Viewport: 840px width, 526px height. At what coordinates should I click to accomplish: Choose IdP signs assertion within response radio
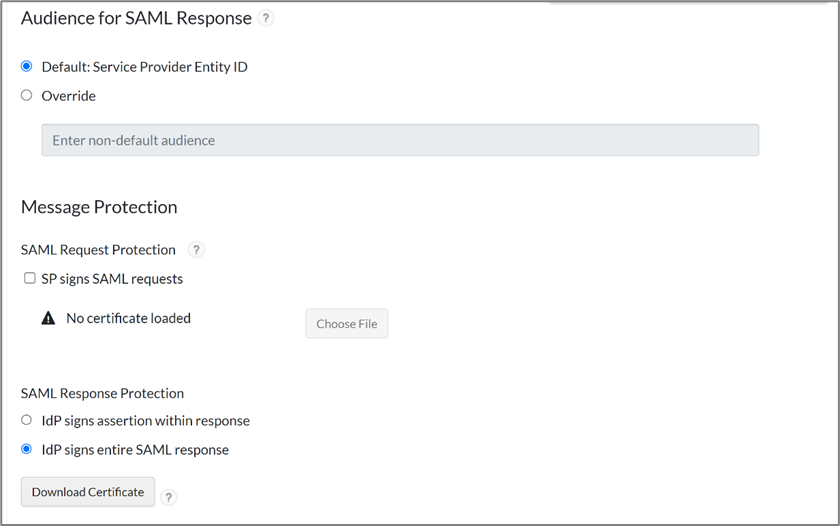[x=27, y=420]
